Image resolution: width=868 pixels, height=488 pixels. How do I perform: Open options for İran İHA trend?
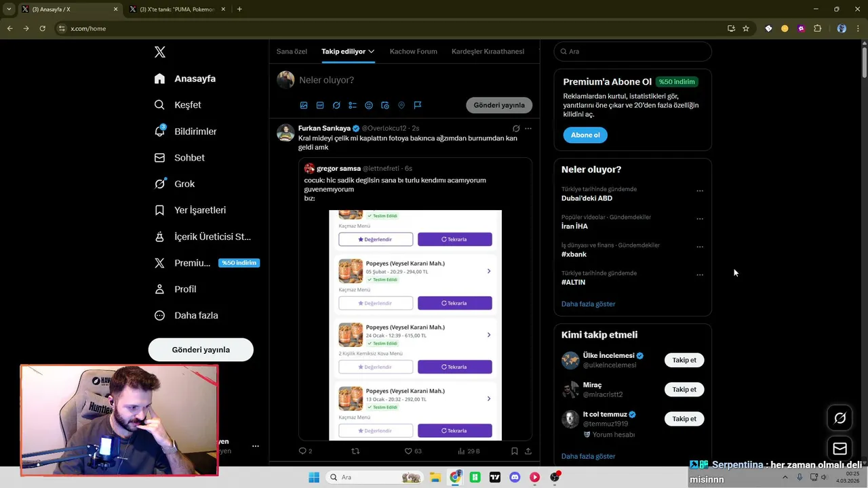(700, 219)
